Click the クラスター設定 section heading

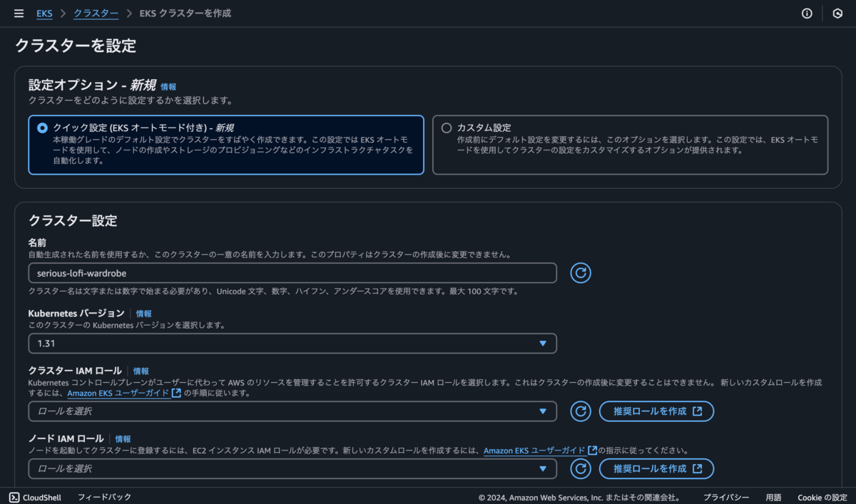(x=73, y=220)
